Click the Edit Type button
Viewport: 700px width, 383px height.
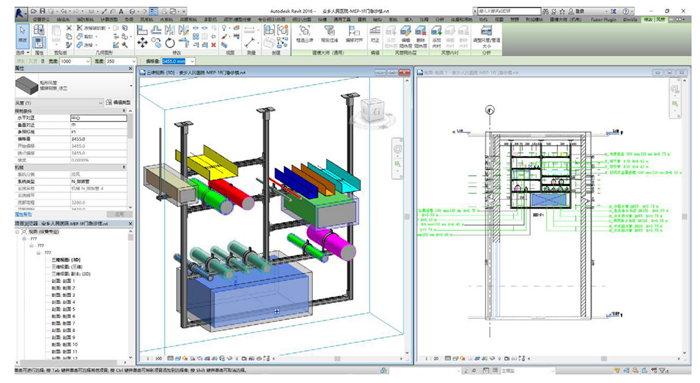(x=118, y=103)
